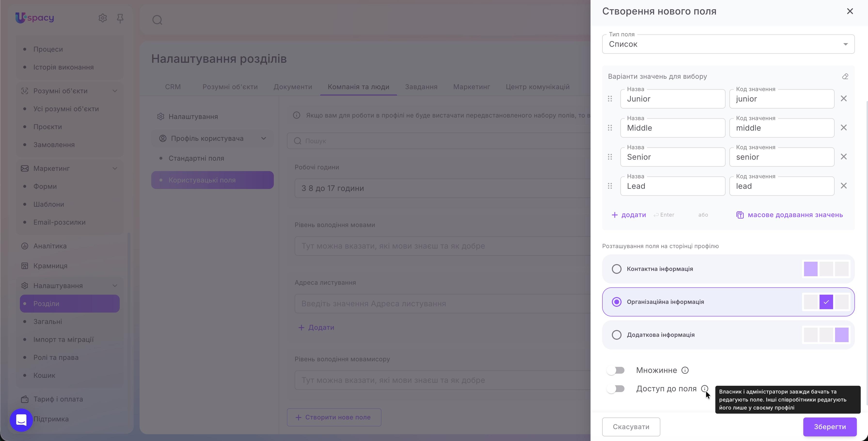Click the drag handle of the Junior row
Image resolution: width=868 pixels, height=441 pixels.
610,99
